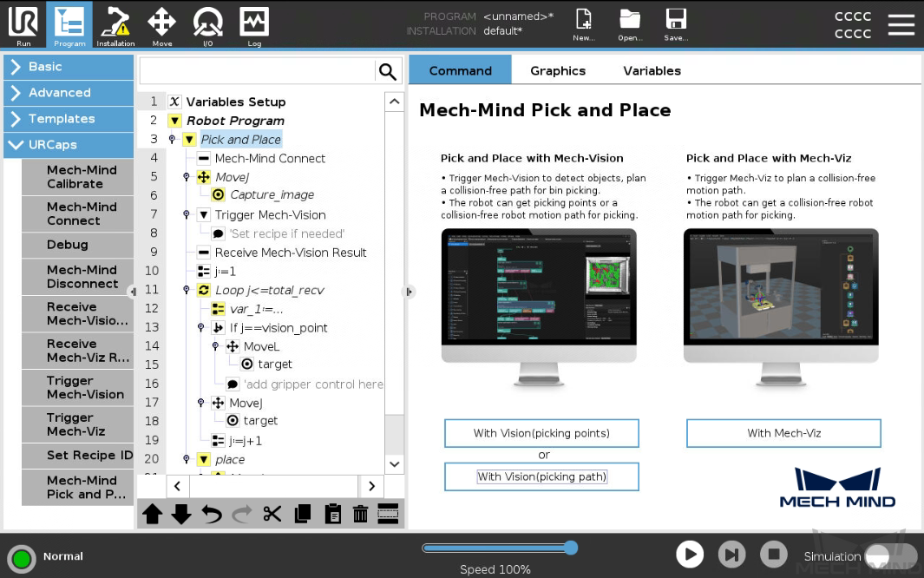Image resolution: width=924 pixels, height=578 pixels.
Task: Create a new program with New icon
Action: pyautogui.click(x=583, y=25)
